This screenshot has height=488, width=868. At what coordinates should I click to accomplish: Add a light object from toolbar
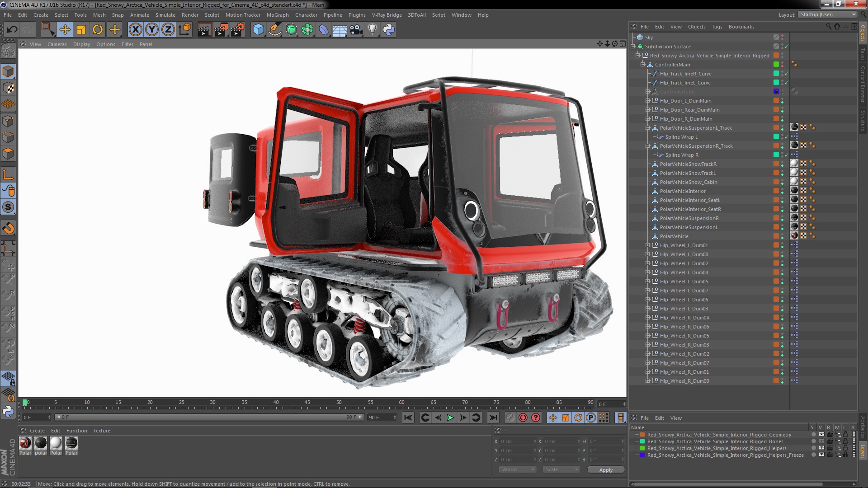(372, 30)
